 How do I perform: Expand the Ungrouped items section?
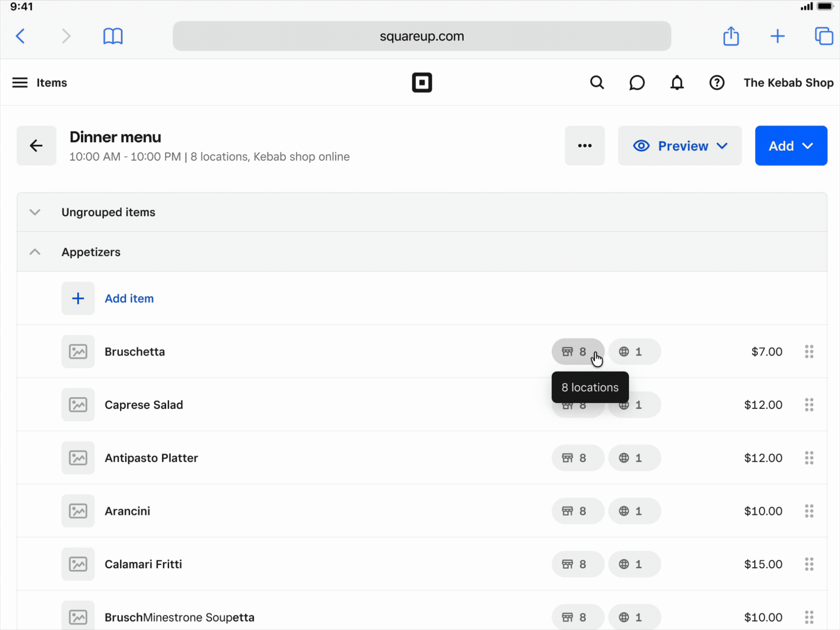[35, 212]
